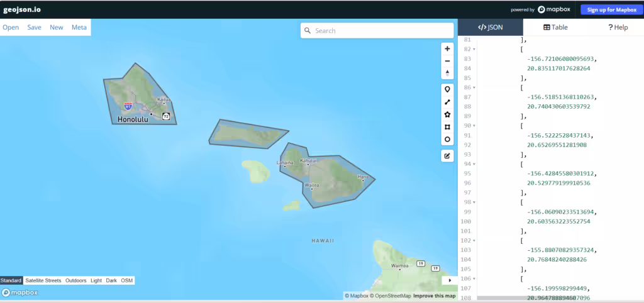Switch map style to Satellite Streets
The width and height of the screenshot is (644, 303).
pyautogui.click(x=43, y=280)
